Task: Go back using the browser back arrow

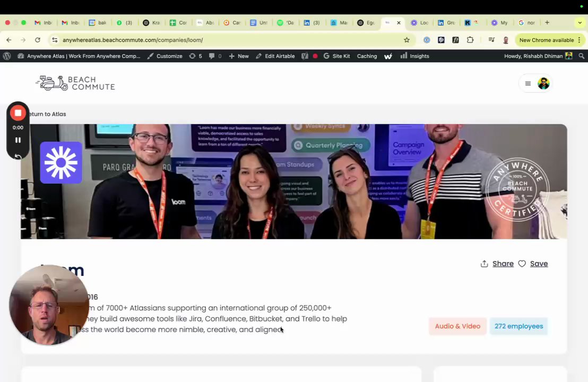Action: click(x=9, y=40)
